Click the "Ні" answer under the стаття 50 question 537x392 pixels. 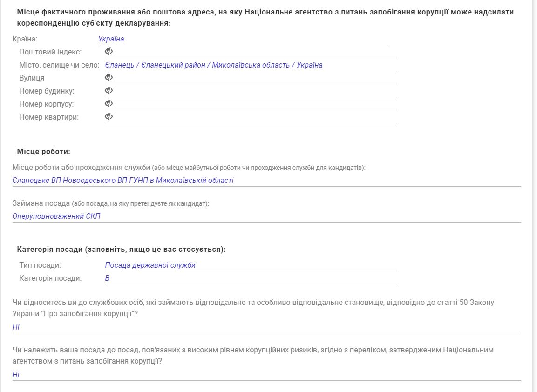pos(16,327)
